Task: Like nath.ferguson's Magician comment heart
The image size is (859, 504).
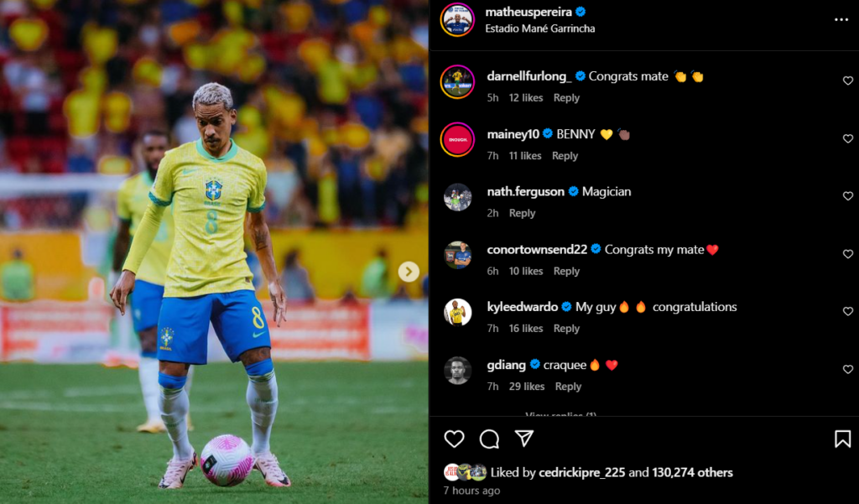Action: [x=848, y=196]
